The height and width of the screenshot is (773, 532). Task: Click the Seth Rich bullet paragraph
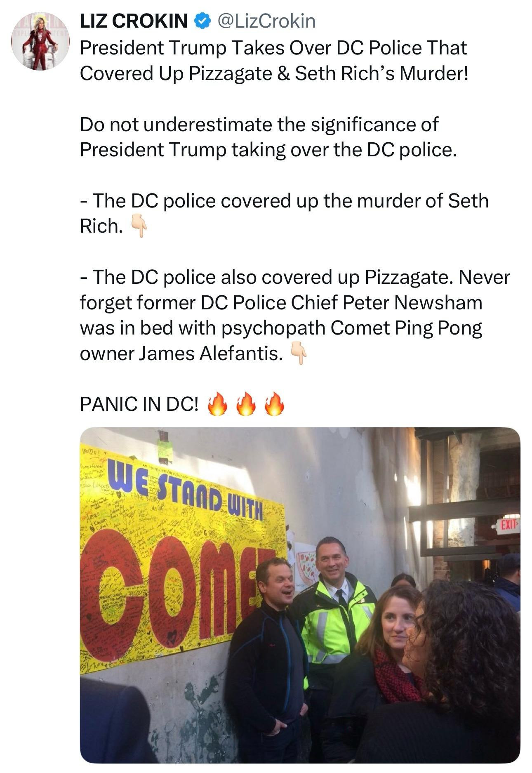click(x=284, y=213)
